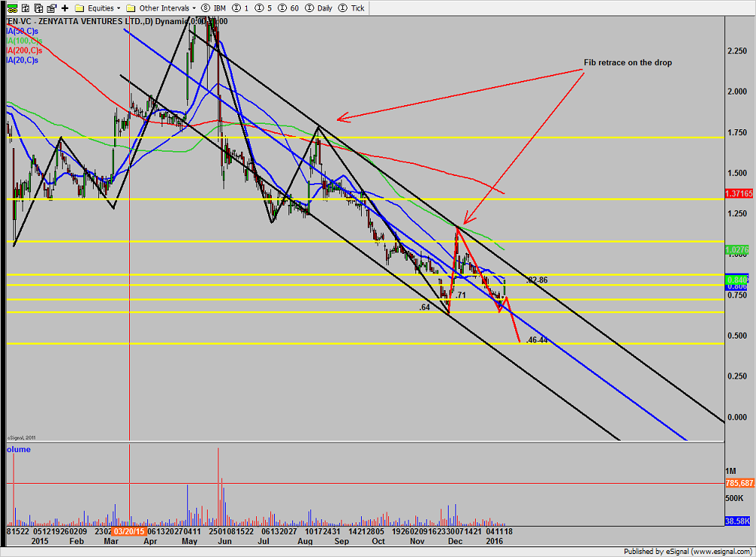Click the second toolbar icon with arrows
The height and width of the screenshot is (557, 756).
pyautogui.click(x=26, y=8)
